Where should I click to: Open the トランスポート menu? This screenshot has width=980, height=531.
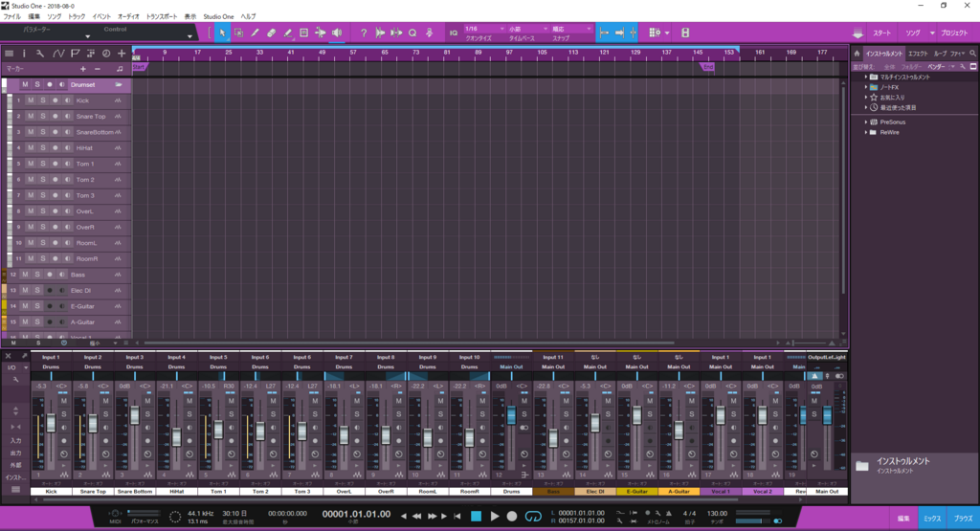[x=161, y=17]
